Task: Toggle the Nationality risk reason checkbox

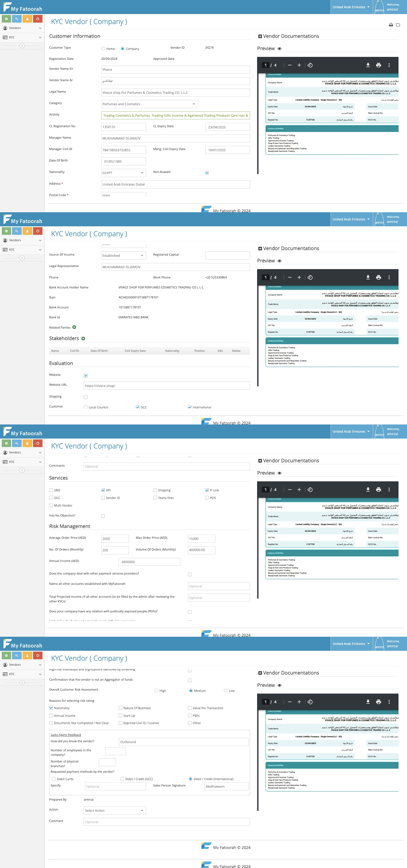Action: coord(51,708)
